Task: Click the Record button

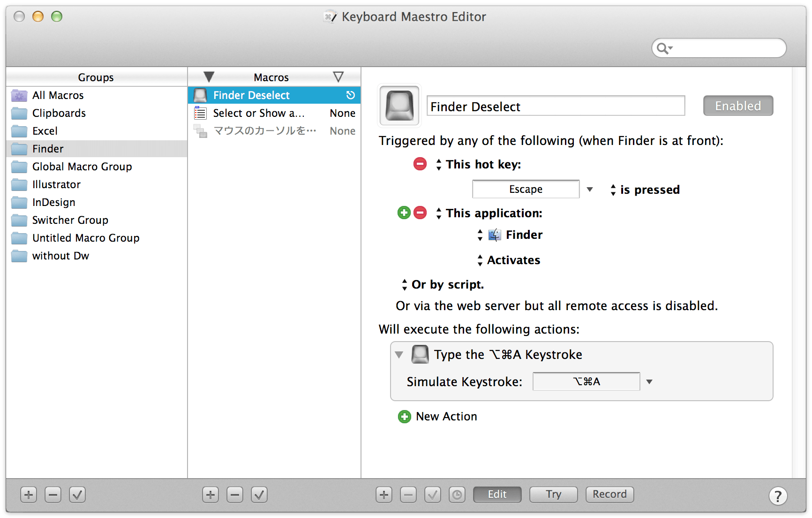Action: [x=609, y=494]
